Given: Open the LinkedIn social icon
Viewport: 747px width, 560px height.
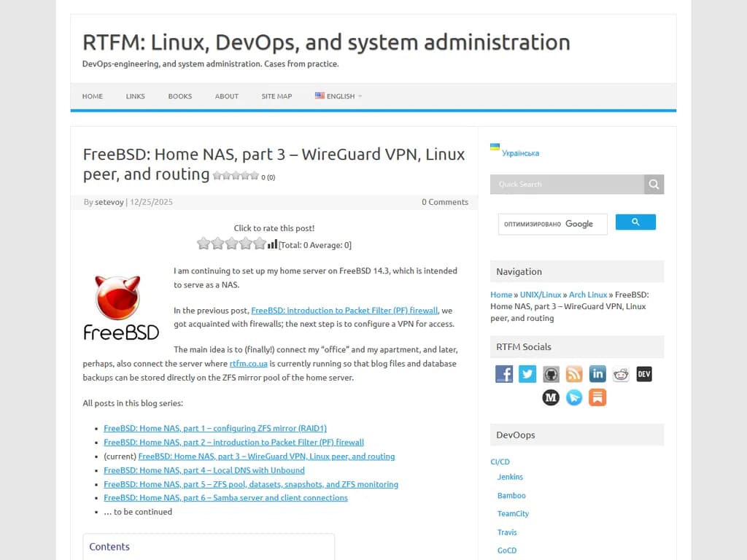Looking at the screenshot, I should point(597,373).
